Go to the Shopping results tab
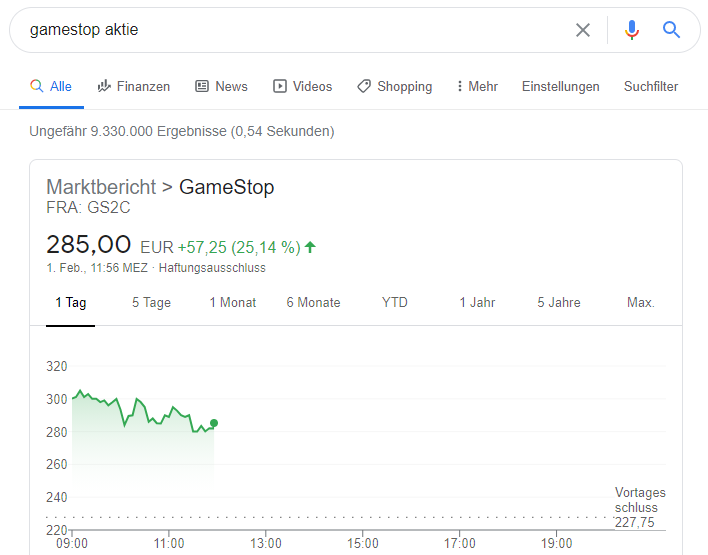The width and height of the screenshot is (708, 555). pyautogui.click(x=394, y=86)
